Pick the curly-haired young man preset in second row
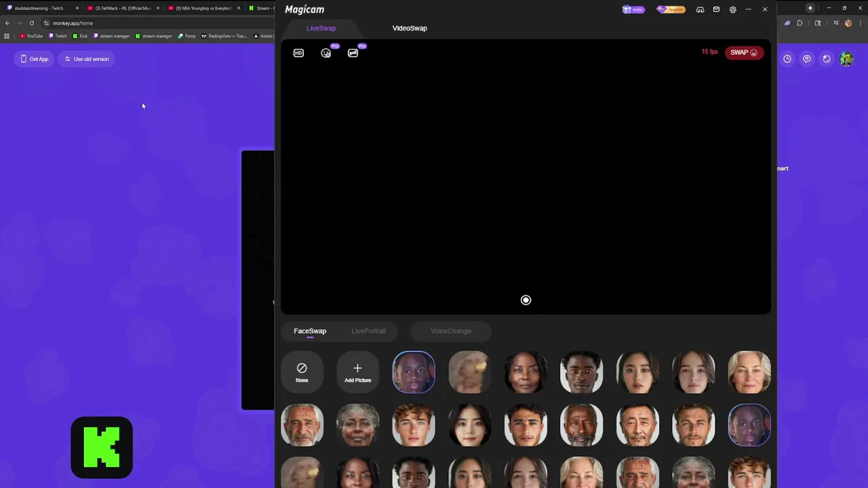Screen dimensions: 868x488 [x=414, y=425]
